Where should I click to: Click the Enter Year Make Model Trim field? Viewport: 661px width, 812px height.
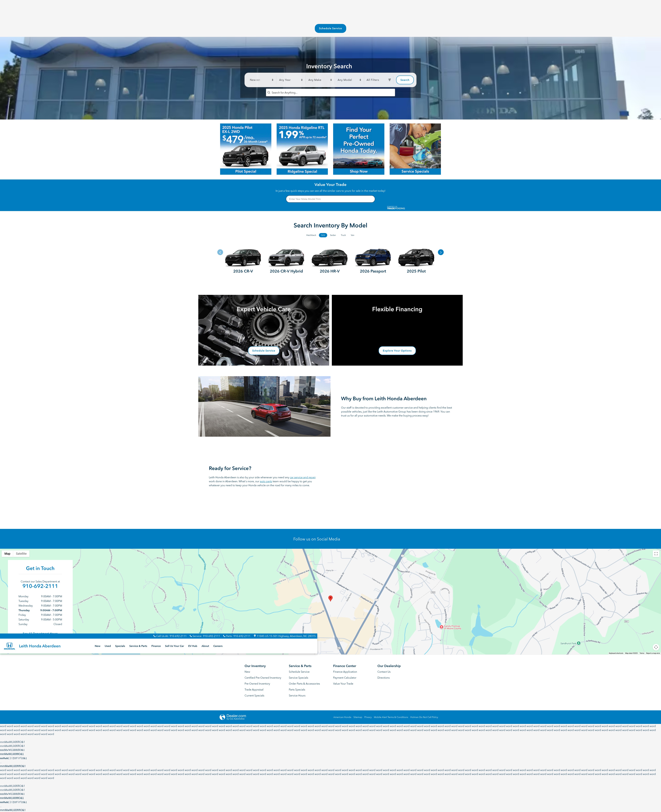point(330,199)
